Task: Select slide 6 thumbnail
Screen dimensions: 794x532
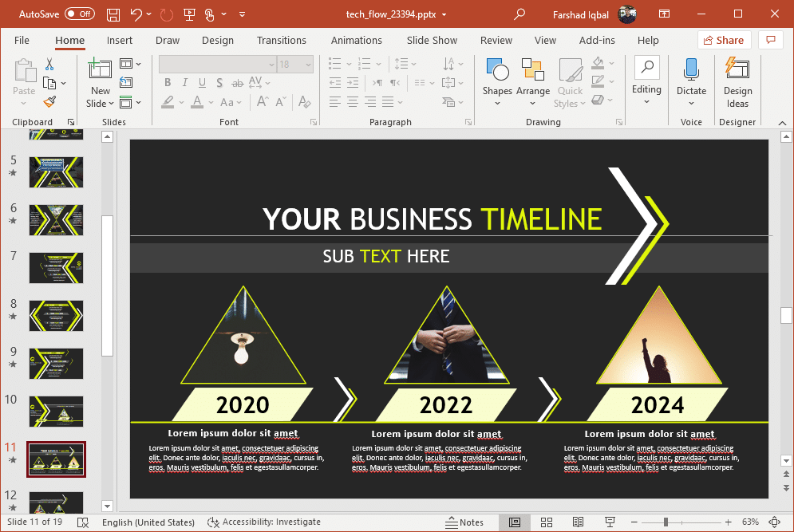Action: pos(56,219)
